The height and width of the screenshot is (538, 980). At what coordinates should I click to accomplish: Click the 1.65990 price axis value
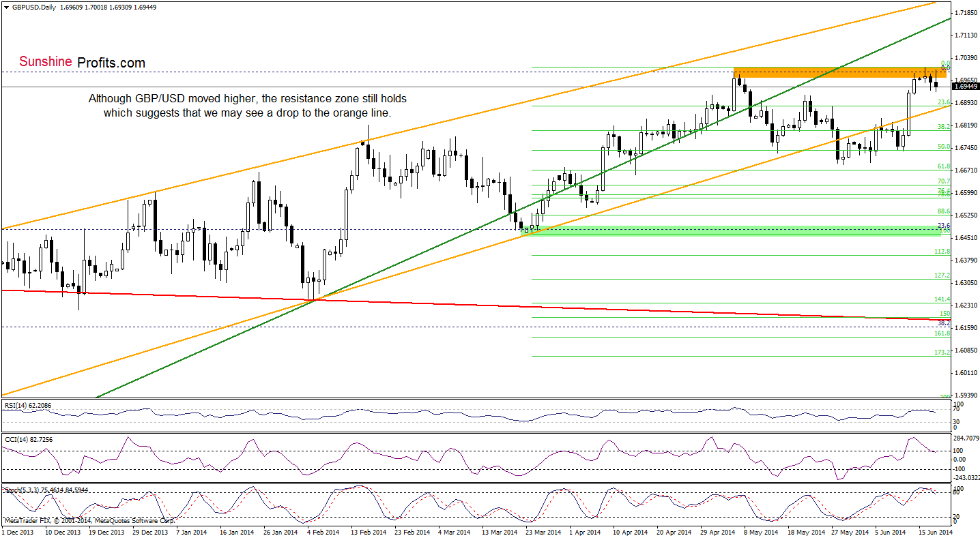967,192
